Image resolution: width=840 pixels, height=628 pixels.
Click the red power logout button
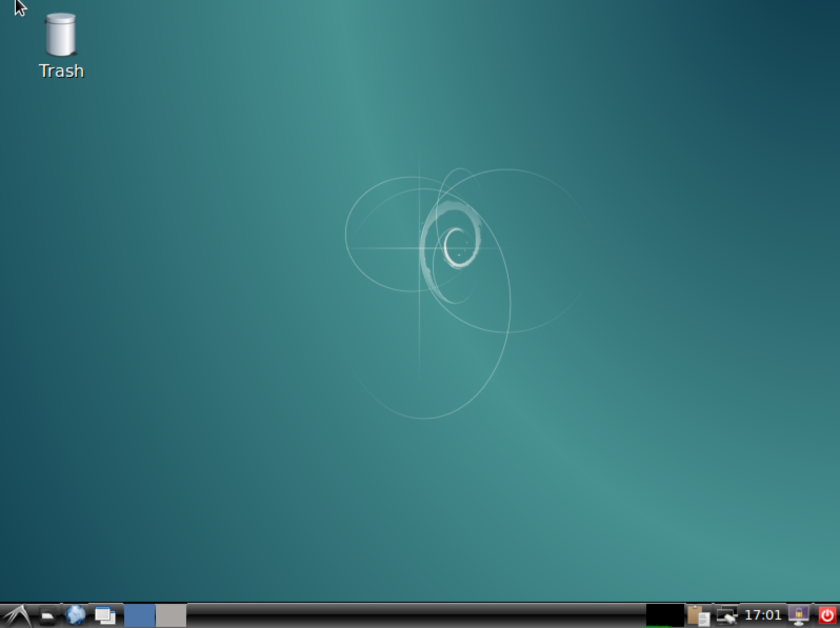827,615
